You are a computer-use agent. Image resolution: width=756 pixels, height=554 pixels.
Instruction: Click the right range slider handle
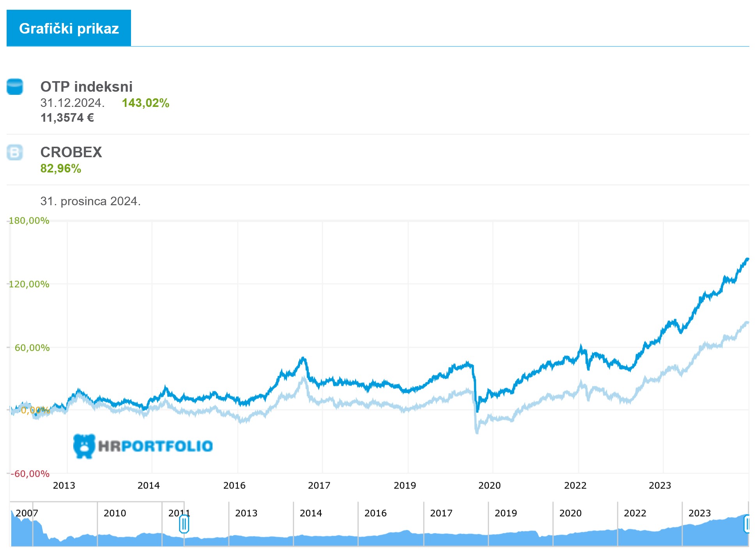click(x=747, y=524)
